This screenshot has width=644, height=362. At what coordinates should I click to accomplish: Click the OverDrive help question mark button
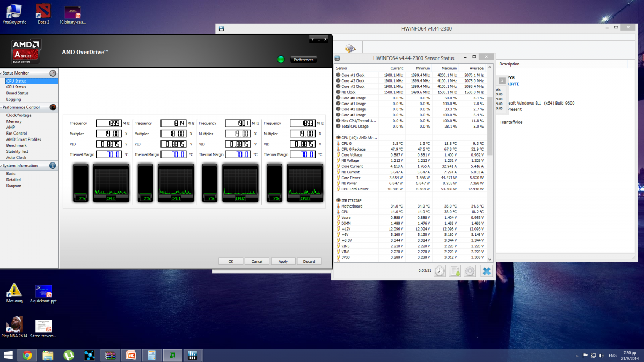point(312,40)
